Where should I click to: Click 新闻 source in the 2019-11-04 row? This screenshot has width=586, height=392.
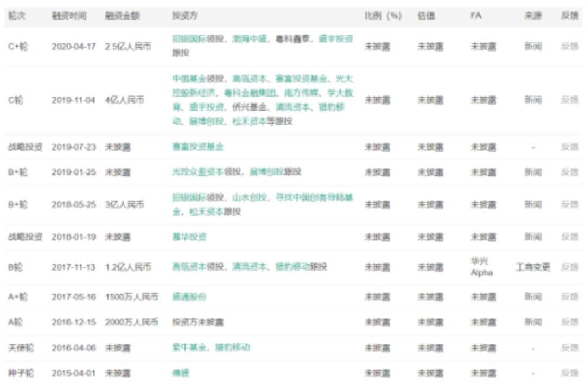click(x=533, y=100)
